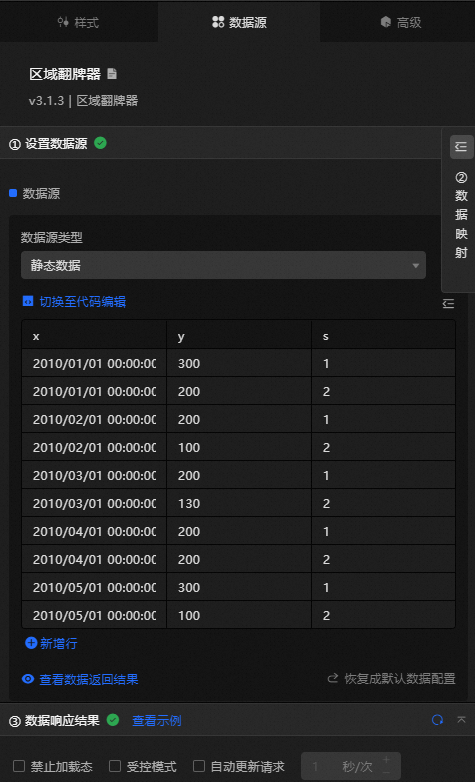This screenshot has width=475, height=782.
Task: Click the 样式 tab sliders icon
Action: [x=63, y=22]
